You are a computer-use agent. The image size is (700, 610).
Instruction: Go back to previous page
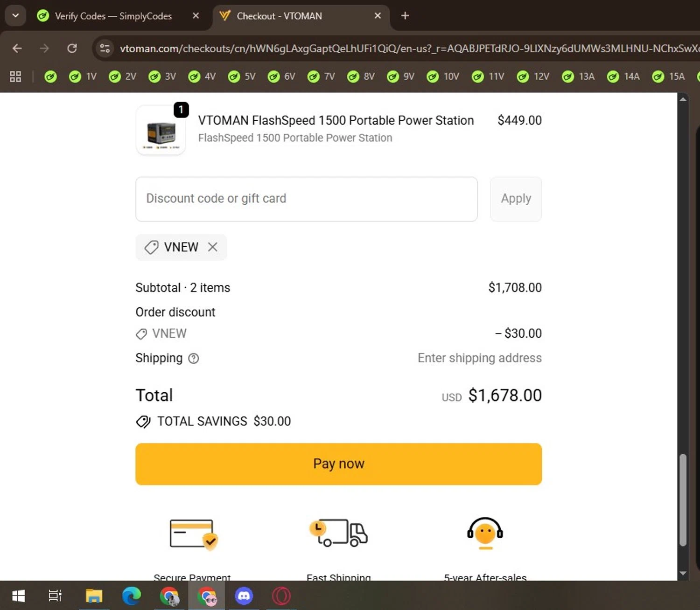pyautogui.click(x=17, y=49)
